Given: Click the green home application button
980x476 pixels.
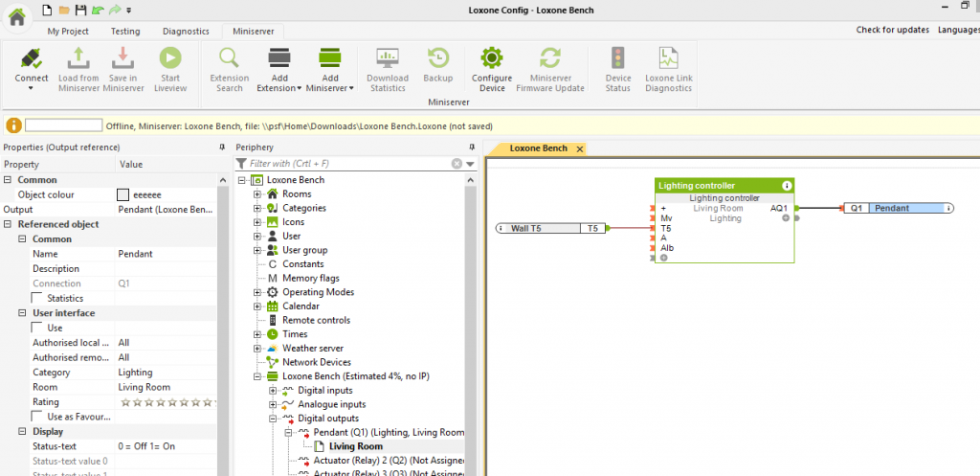Looking at the screenshot, I should 17,17.
